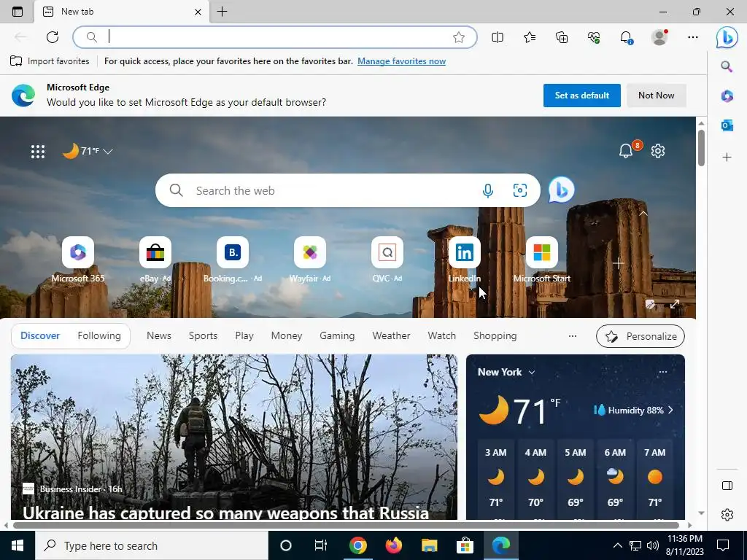Screen dimensions: 747x560
Task: Launch Chrome from the taskbar
Action: pyautogui.click(x=357, y=545)
